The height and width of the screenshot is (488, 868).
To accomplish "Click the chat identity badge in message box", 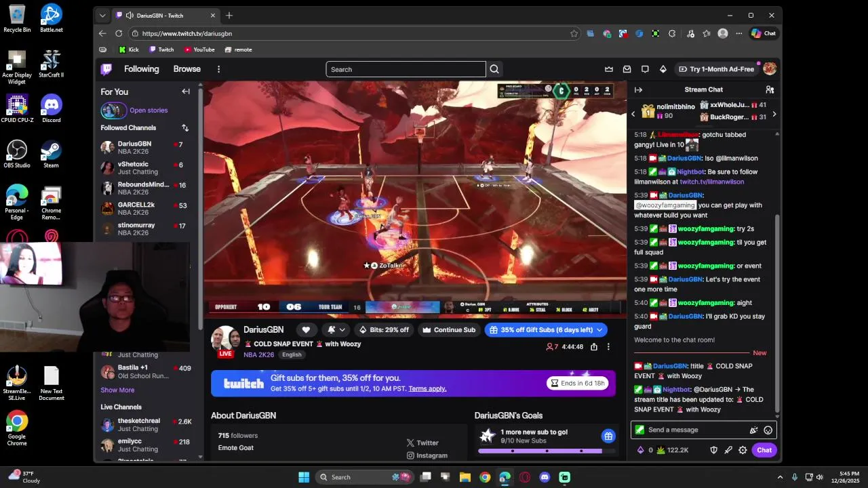I will (x=639, y=430).
